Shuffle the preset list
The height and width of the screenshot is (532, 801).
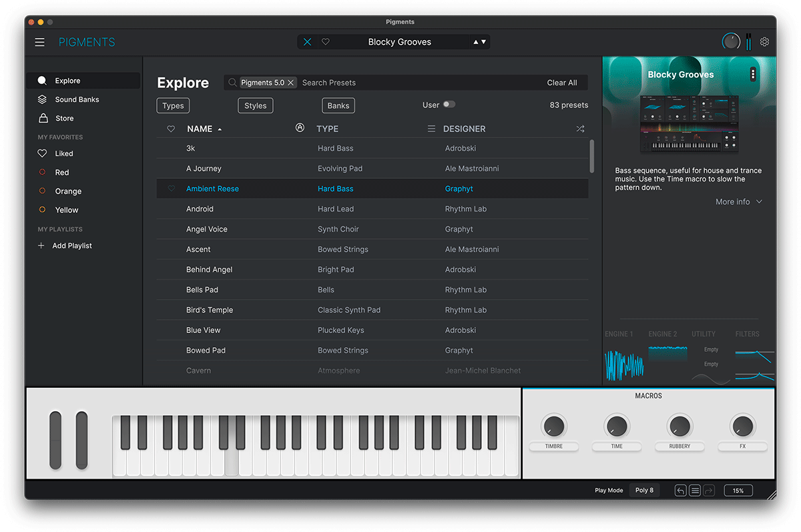(x=580, y=129)
